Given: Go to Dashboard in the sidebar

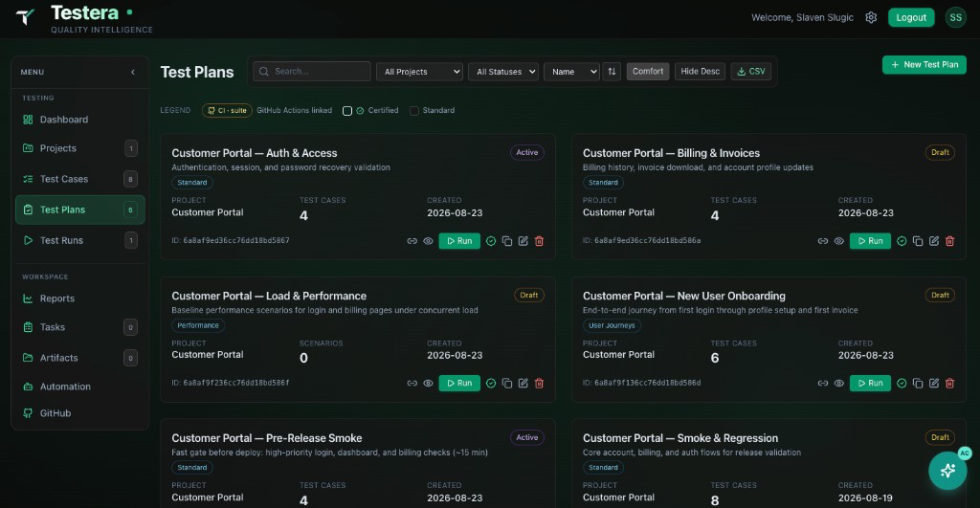Looking at the screenshot, I should pyautogui.click(x=80, y=120).
